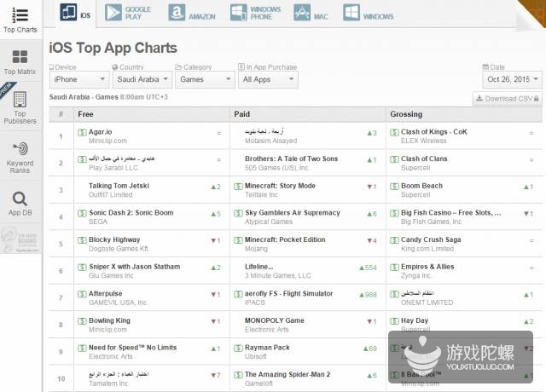Viewport: 546px width, 392px height.
Task: Switch to the Windows tab
Action: pyautogui.click(x=369, y=14)
